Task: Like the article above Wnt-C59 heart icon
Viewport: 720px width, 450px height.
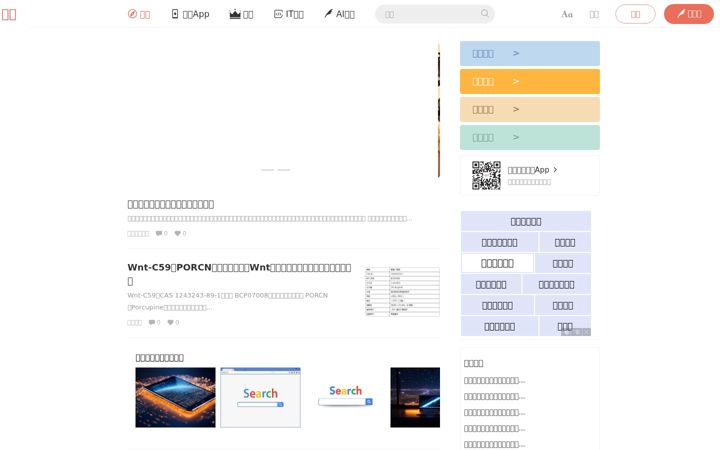Action: [177, 233]
